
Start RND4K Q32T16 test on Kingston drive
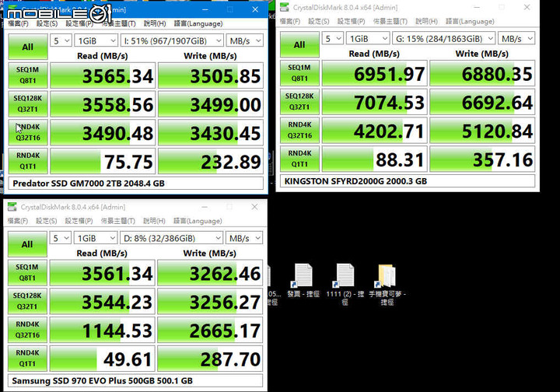click(299, 131)
